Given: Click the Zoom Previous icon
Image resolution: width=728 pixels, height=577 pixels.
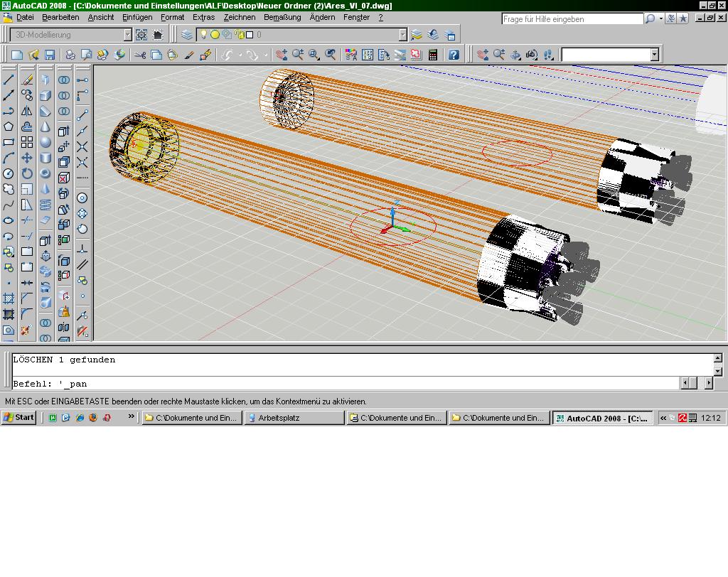Looking at the screenshot, I should [330, 55].
